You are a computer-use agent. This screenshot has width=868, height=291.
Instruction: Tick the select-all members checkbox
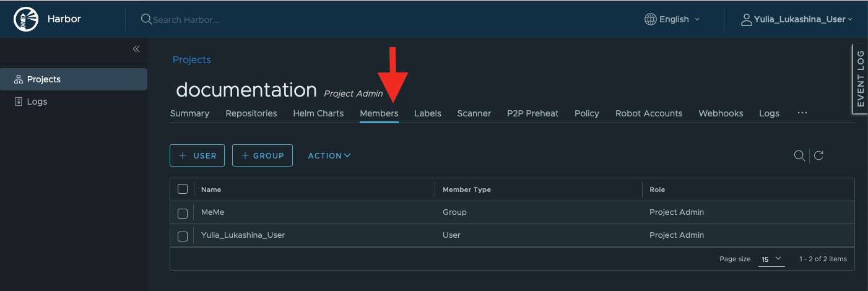coord(183,189)
